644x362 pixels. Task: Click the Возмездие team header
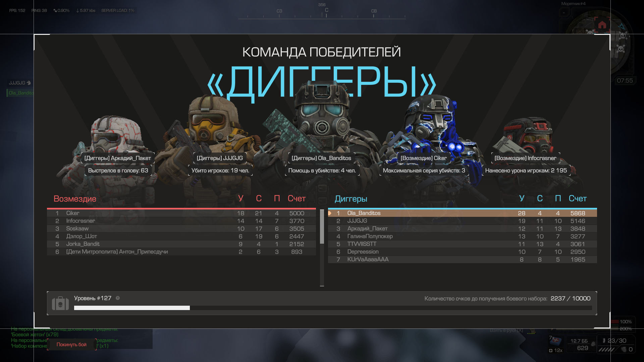click(x=75, y=199)
